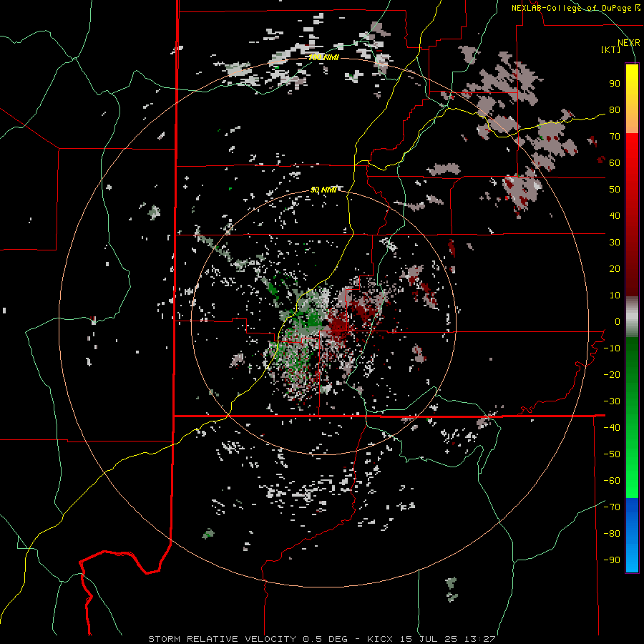Click the 50 NMI range ring label

tap(323, 190)
